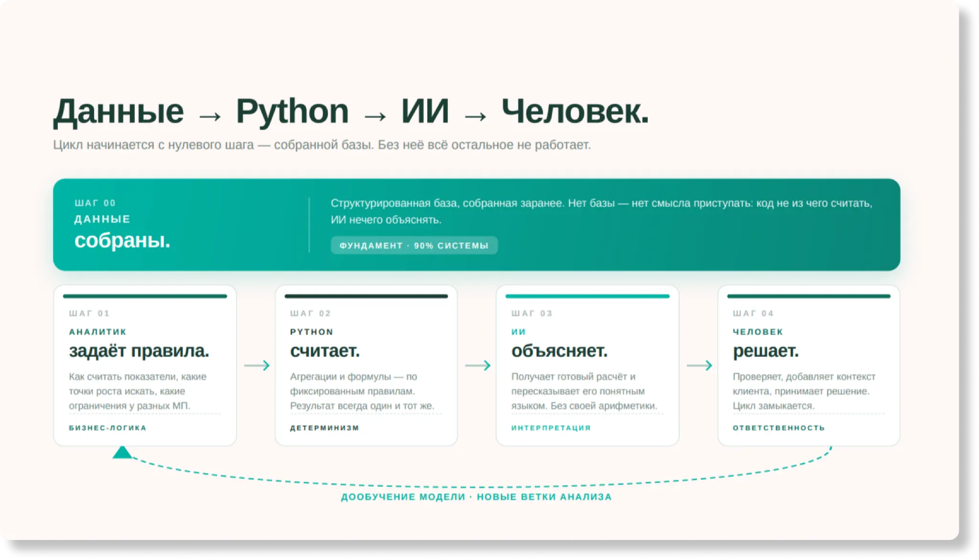Click the "ИИ" role label in the step 03 card
Screen dimensions: 979x560
[x=519, y=332]
